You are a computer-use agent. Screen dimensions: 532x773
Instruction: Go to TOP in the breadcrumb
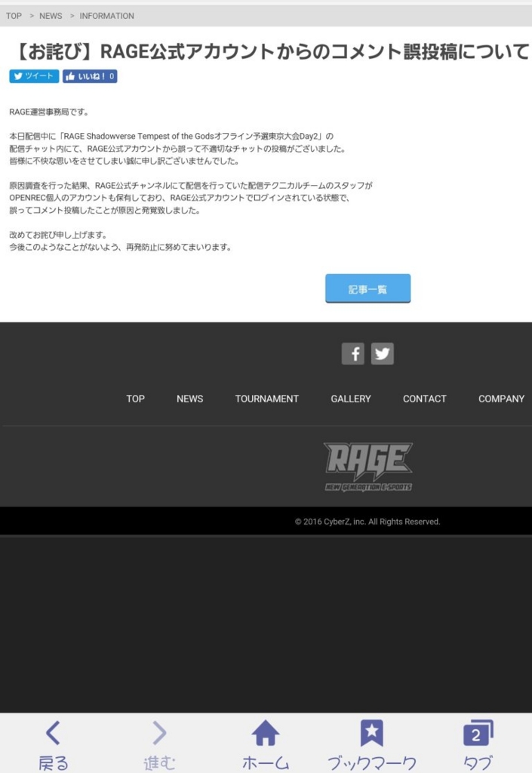[x=14, y=16]
